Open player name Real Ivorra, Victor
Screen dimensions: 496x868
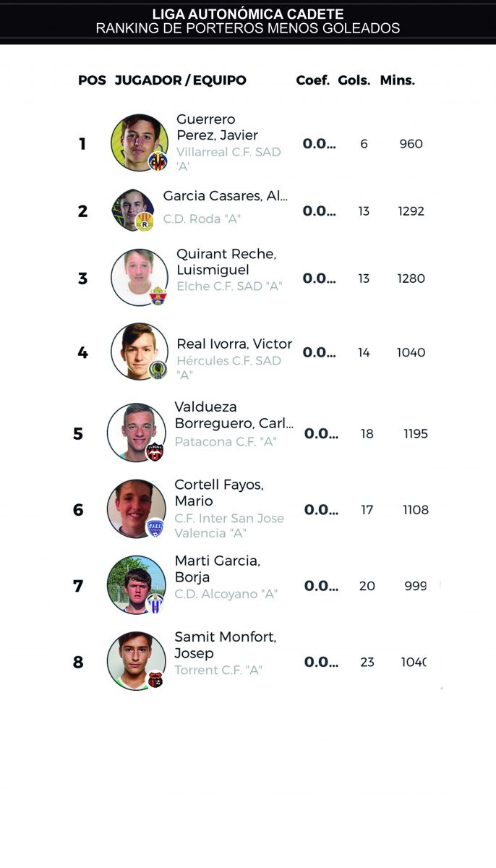coord(234,344)
